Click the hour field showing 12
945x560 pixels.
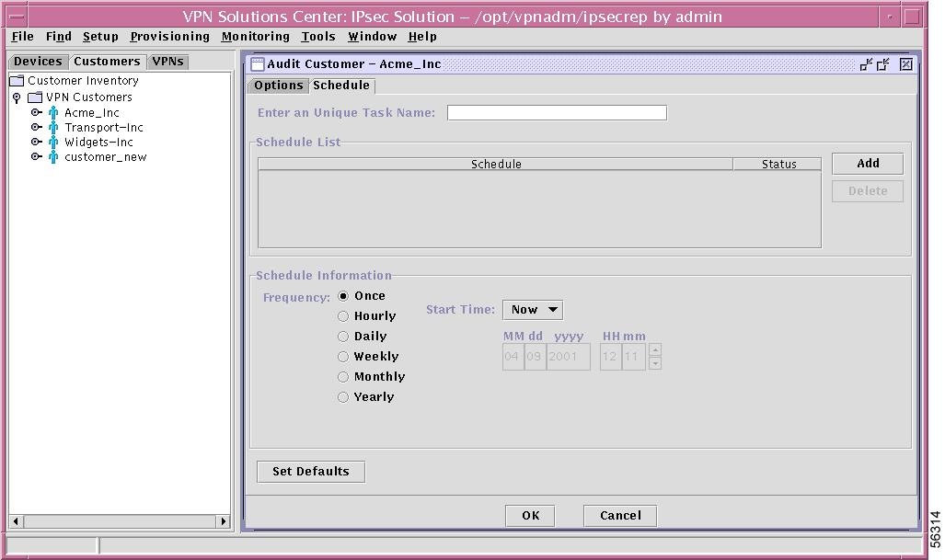tap(610, 357)
